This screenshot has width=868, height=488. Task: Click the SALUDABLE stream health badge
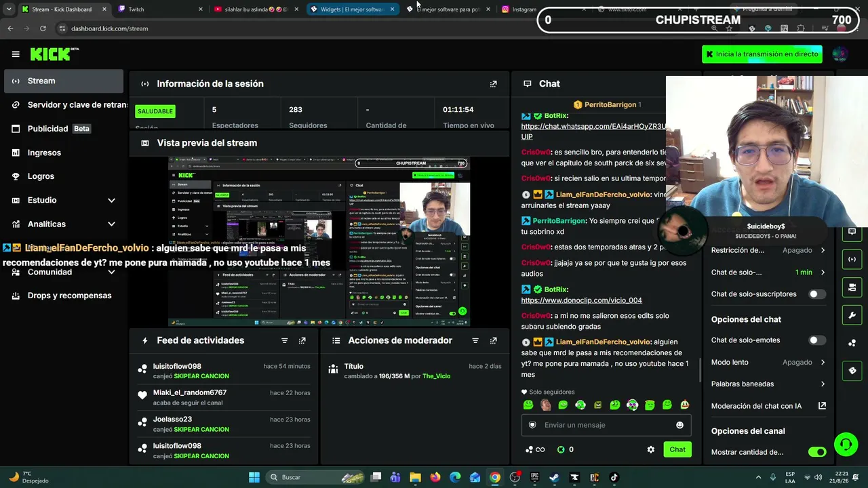[x=155, y=111]
